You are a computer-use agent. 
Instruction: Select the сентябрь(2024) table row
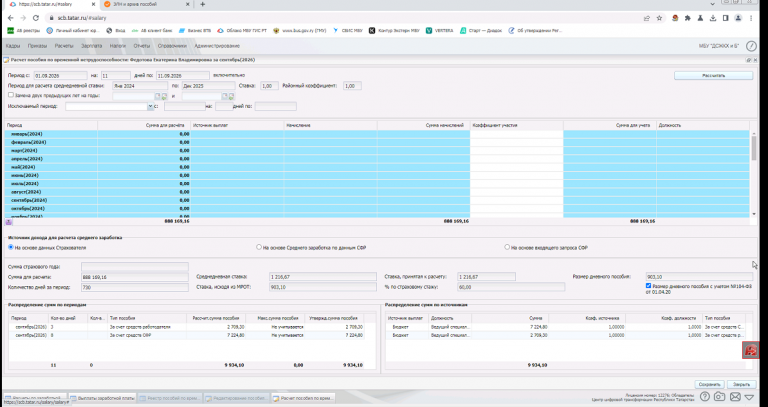(377, 200)
